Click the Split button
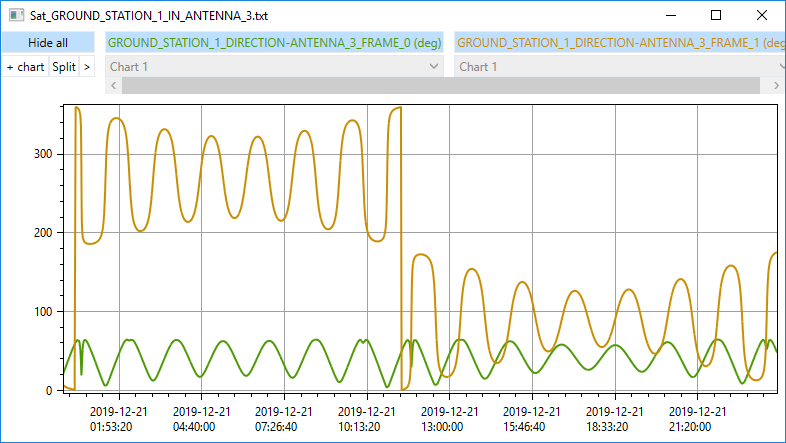The width and height of the screenshot is (786, 443). tap(64, 67)
